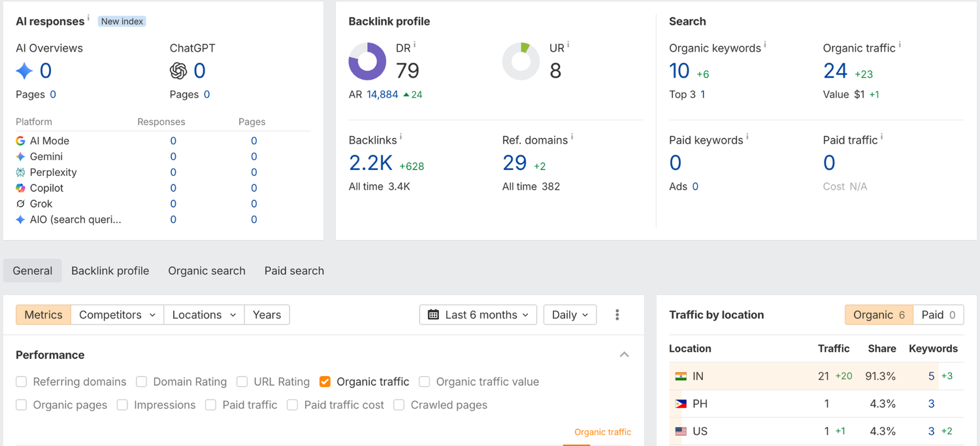Click the Philippines flag icon
Viewport: 980px width, 446px height.
pos(681,404)
